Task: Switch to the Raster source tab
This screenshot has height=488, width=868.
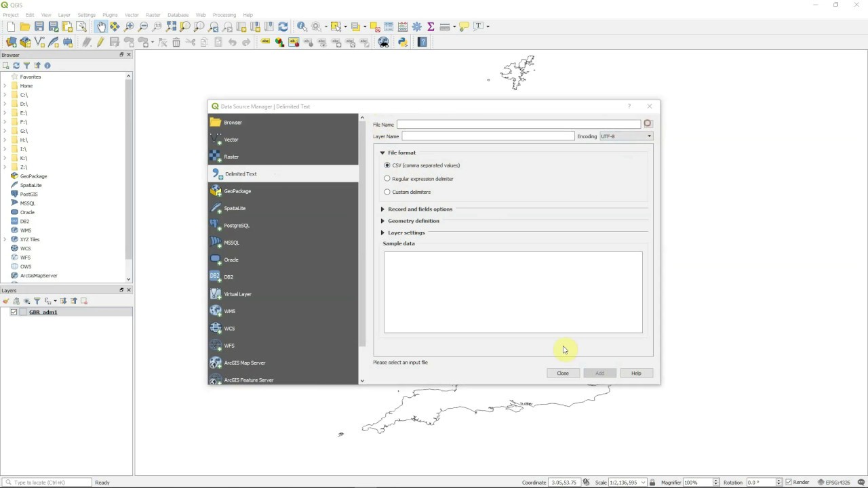Action: 283,157
